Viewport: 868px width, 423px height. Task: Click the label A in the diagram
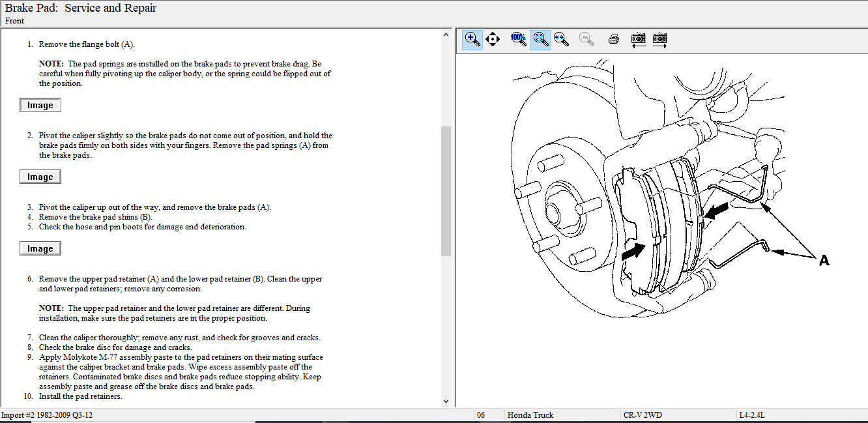pos(824,261)
